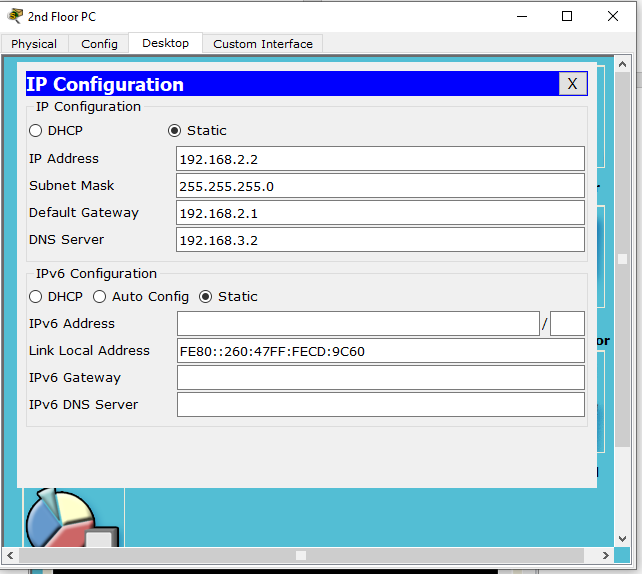Open the Config tab
This screenshot has width=642, height=574.
click(x=99, y=44)
